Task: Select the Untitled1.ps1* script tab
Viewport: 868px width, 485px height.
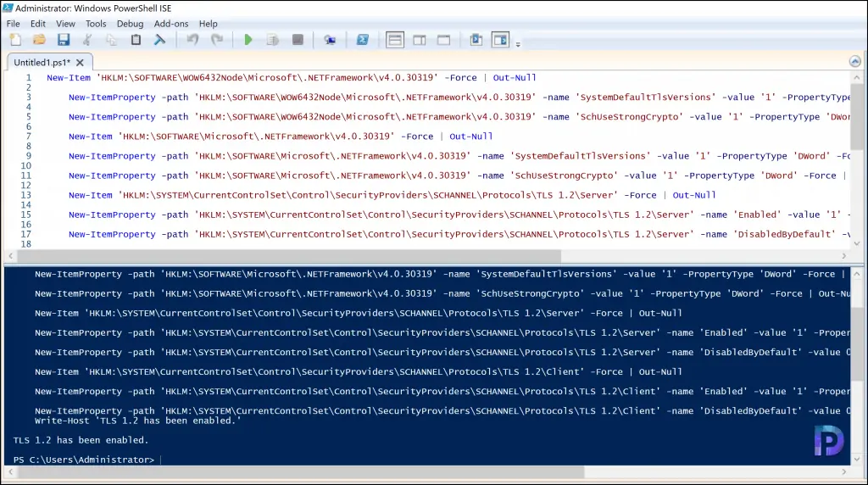Action: pos(42,63)
